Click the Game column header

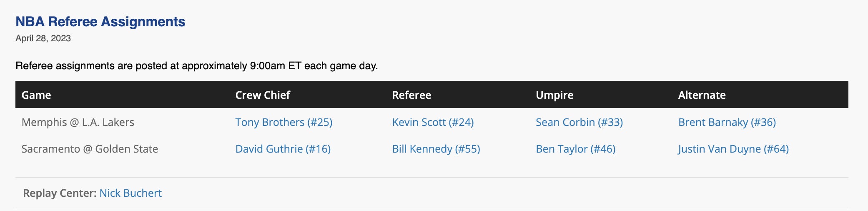[x=36, y=95]
